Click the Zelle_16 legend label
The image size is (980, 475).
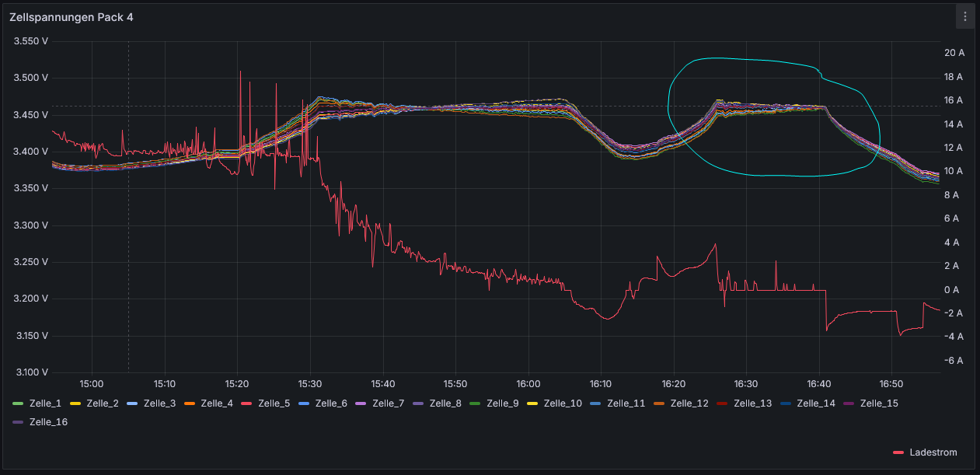click(x=45, y=421)
